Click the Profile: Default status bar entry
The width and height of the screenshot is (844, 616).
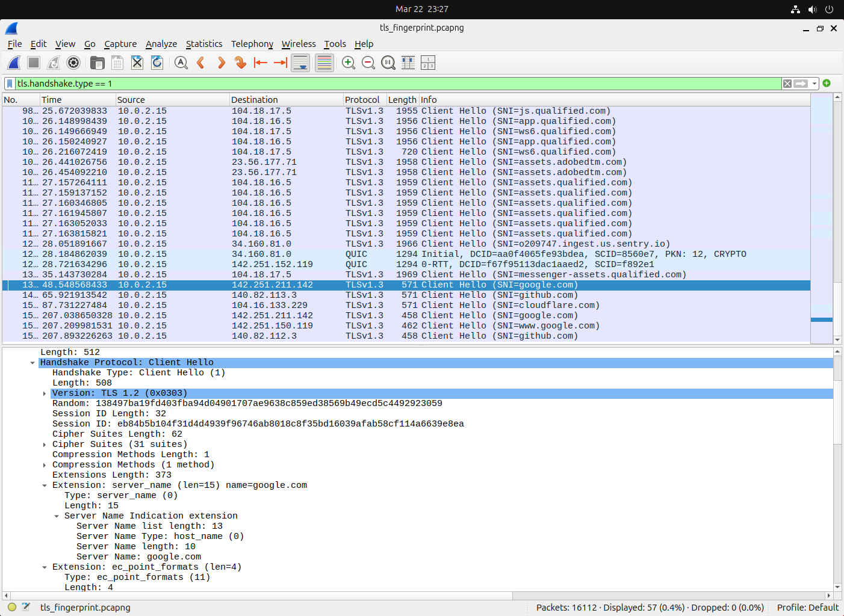click(807, 608)
